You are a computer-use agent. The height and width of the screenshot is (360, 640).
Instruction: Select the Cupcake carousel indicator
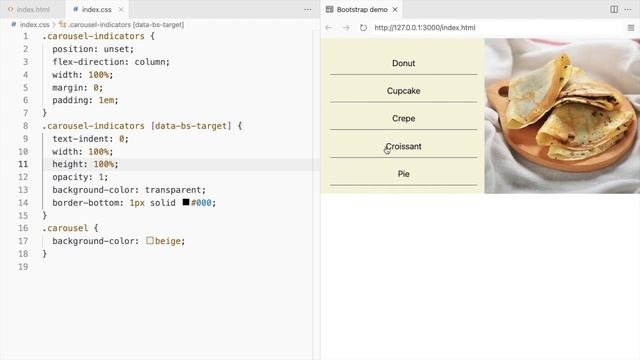(403, 91)
